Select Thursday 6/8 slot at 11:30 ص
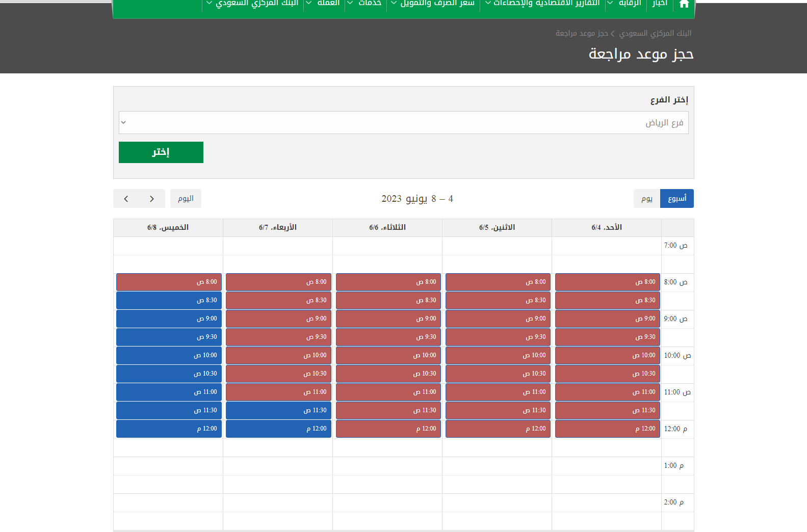Image resolution: width=807 pixels, height=532 pixels. [x=169, y=411]
